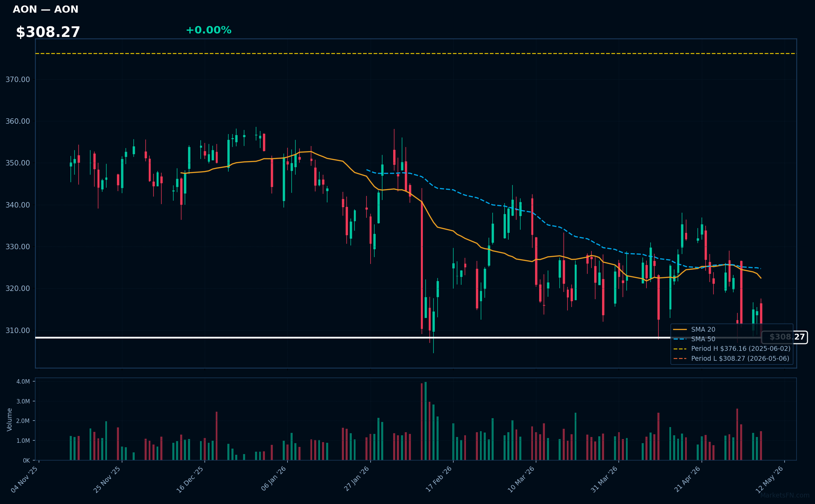Click the 1.0M volume axis label
This screenshot has height=504, width=815.
click(23, 441)
